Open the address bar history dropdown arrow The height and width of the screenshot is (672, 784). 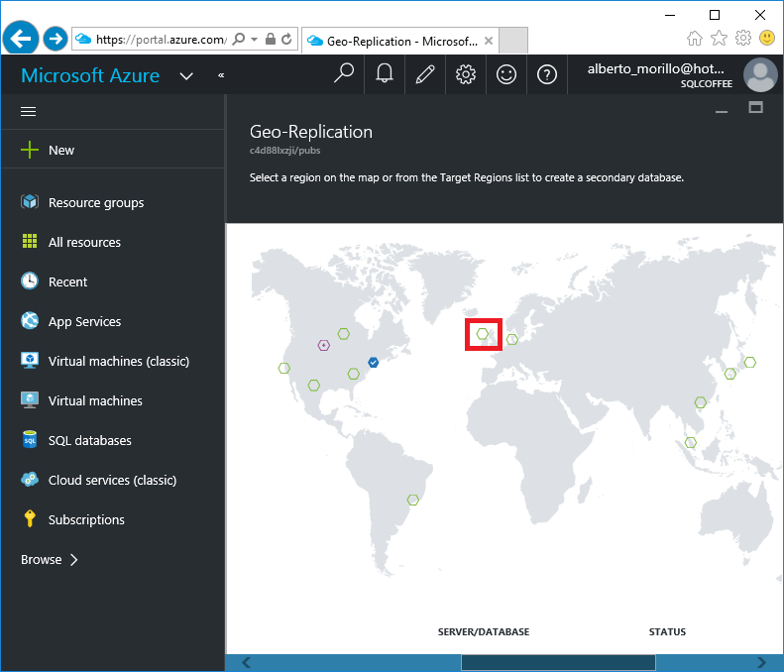(254, 39)
